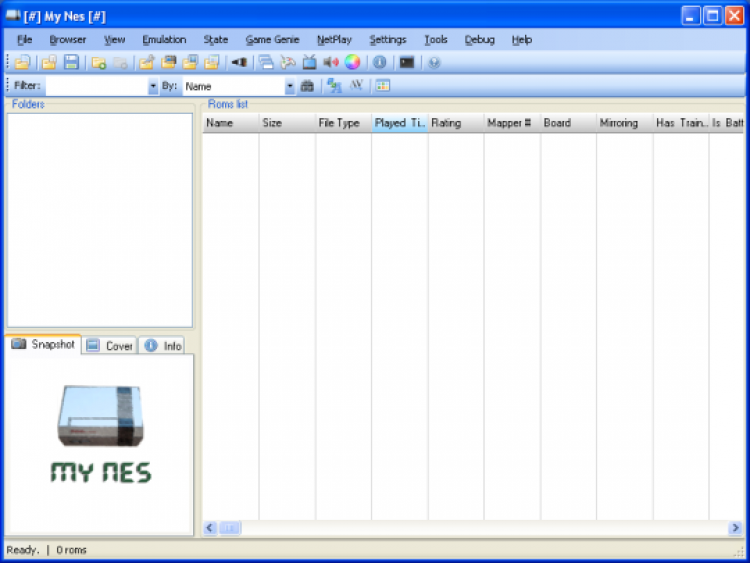Open the NetPlay menu
This screenshot has width=750, height=563.
click(x=334, y=40)
